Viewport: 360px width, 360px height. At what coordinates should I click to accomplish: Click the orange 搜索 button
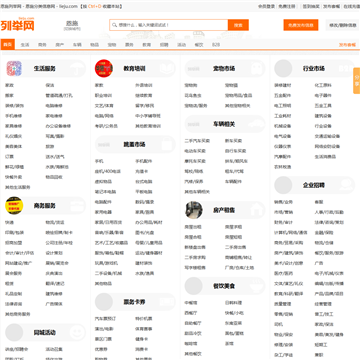pos(238,25)
